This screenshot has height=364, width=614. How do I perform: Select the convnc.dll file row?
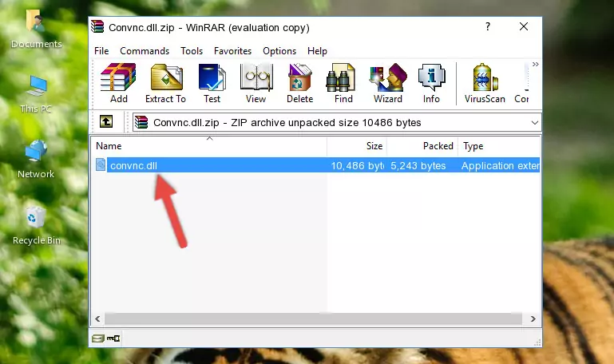point(317,165)
